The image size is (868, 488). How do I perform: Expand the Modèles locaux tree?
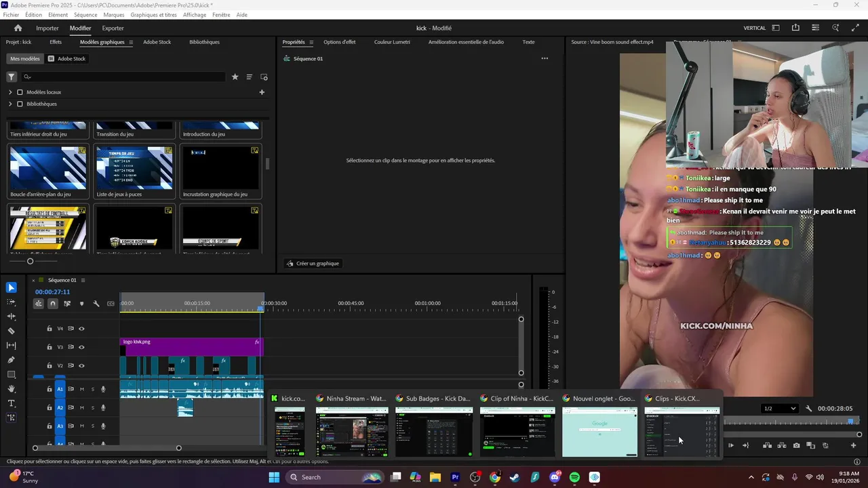click(10, 92)
